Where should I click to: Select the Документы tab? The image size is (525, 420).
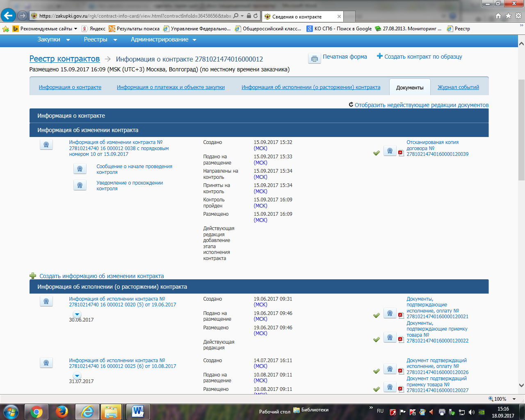coord(410,87)
